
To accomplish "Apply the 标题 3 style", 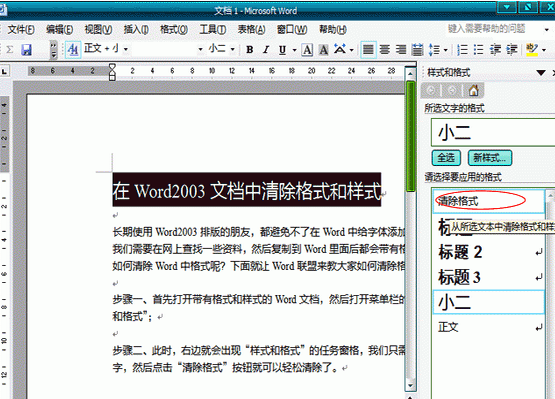I will (x=488, y=277).
